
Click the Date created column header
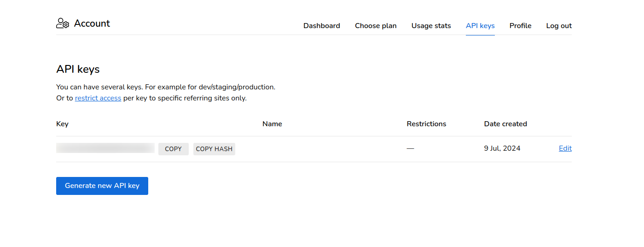pyautogui.click(x=505, y=124)
